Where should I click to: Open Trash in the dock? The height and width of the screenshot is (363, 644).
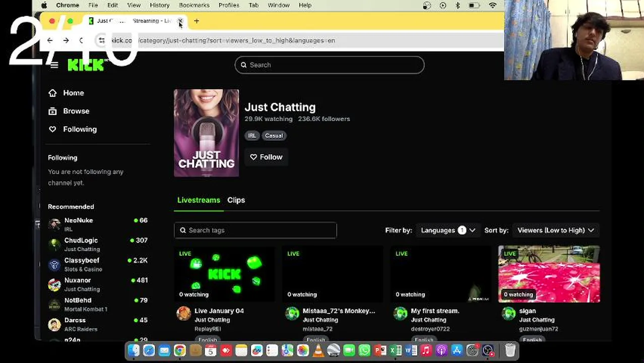pos(510,350)
